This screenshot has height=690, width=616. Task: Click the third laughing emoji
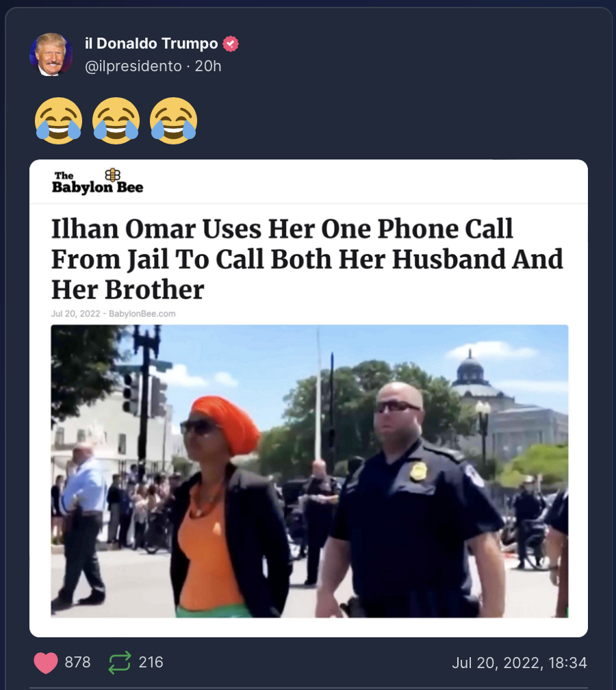coord(173,120)
